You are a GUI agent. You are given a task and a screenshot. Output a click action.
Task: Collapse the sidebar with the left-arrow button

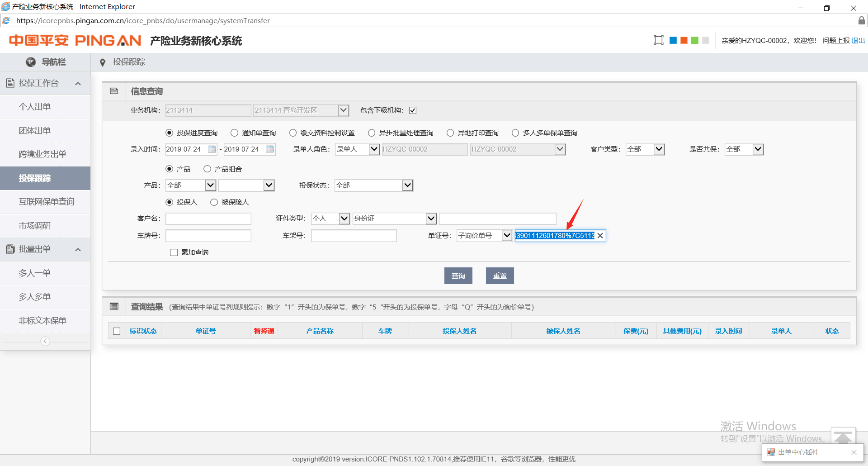pos(45,341)
